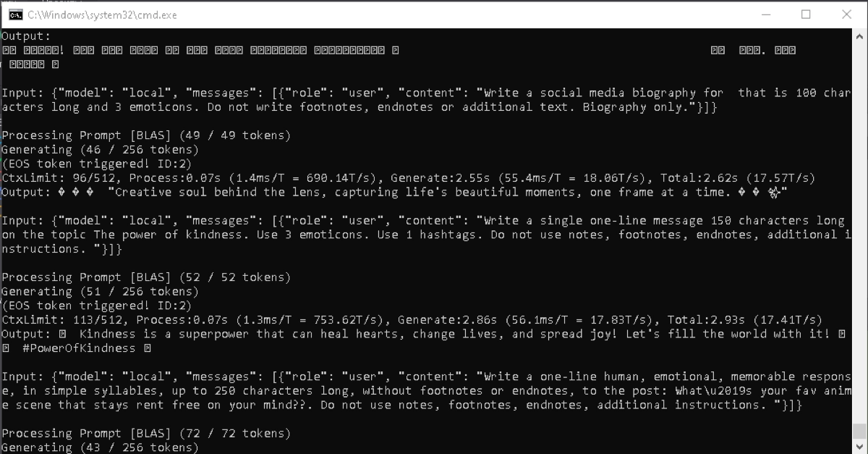Click the Generating (46 / 256 tokens) line
The image size is (868, 454).
coord(100,150)
